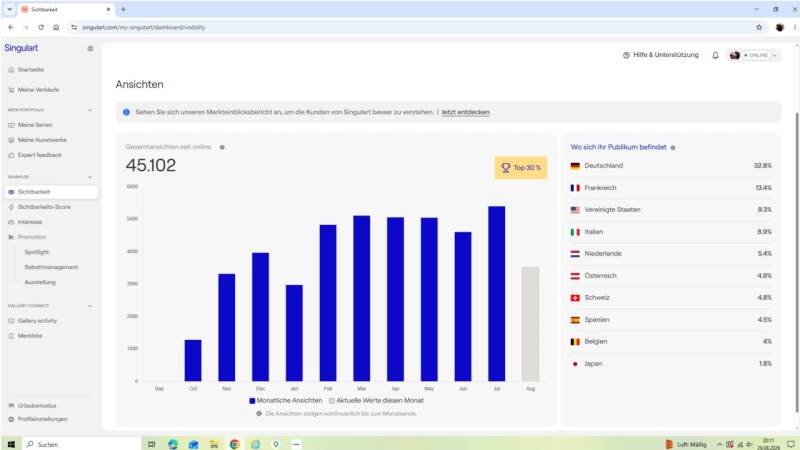Open Rabattmanagement under Promotion
This screenshot has height=450, width=800.
pyautogui.click(x=51, y=267)
